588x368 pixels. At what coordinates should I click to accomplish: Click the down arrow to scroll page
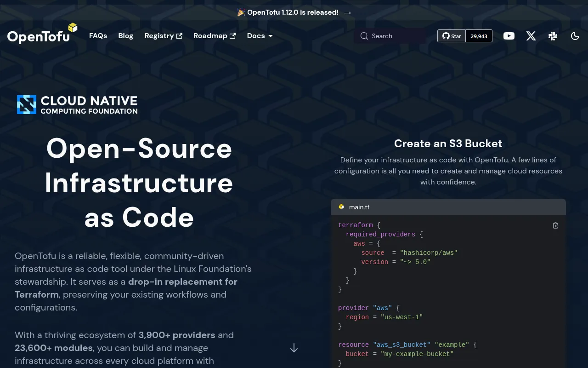[294, 348]
